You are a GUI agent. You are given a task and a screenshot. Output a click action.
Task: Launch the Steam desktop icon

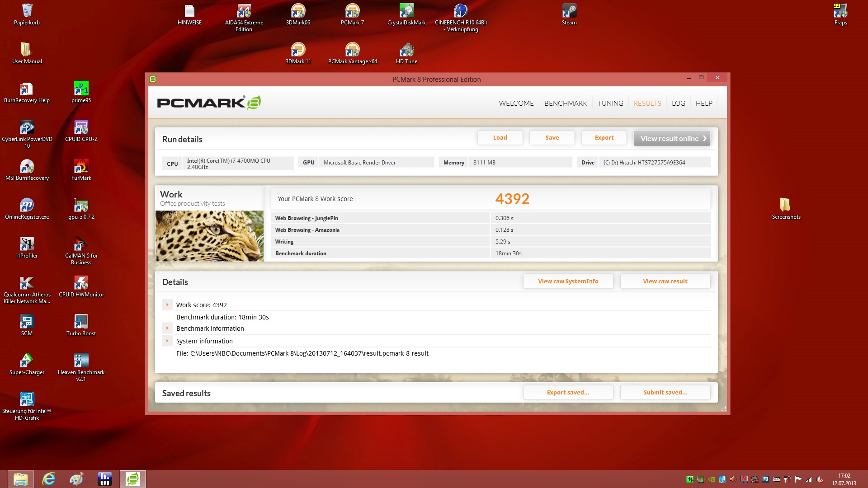point(569,14)
